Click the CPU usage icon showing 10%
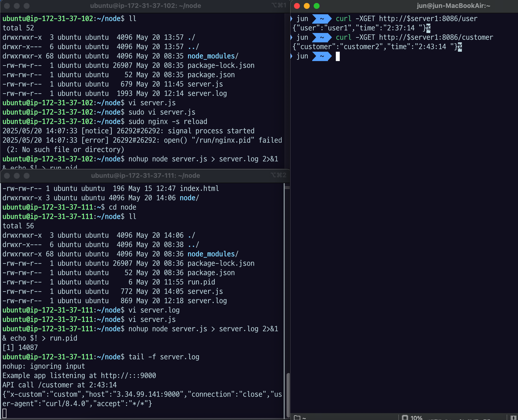The image size is (518, 420). 405,418
